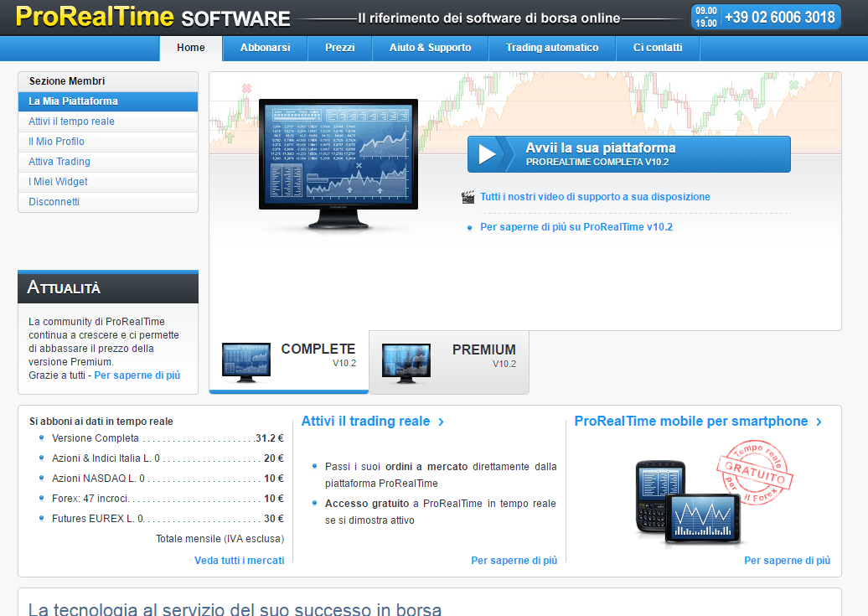Click the play arrow on Avvii la sua piattaforma
The image size is (868, 616).
(x=487, y=154)
